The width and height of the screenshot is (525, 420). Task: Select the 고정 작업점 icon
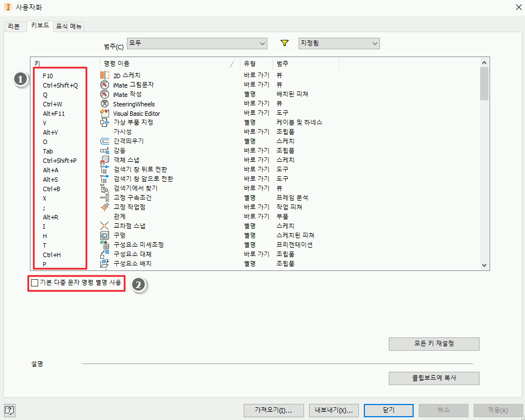(104, 207)
